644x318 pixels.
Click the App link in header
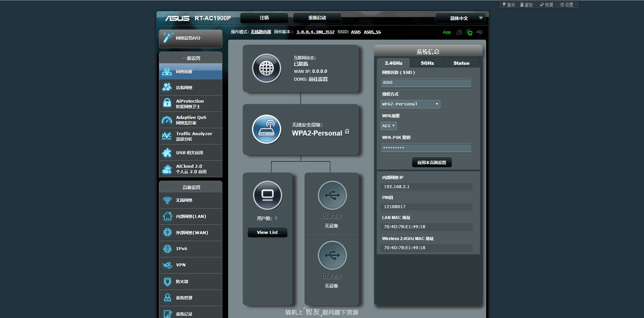pyautogui.click(x=447, y=32)
